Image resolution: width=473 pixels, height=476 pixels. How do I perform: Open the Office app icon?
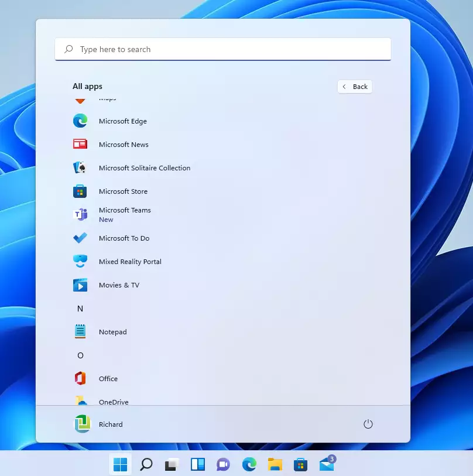click(x=80, y=379)
